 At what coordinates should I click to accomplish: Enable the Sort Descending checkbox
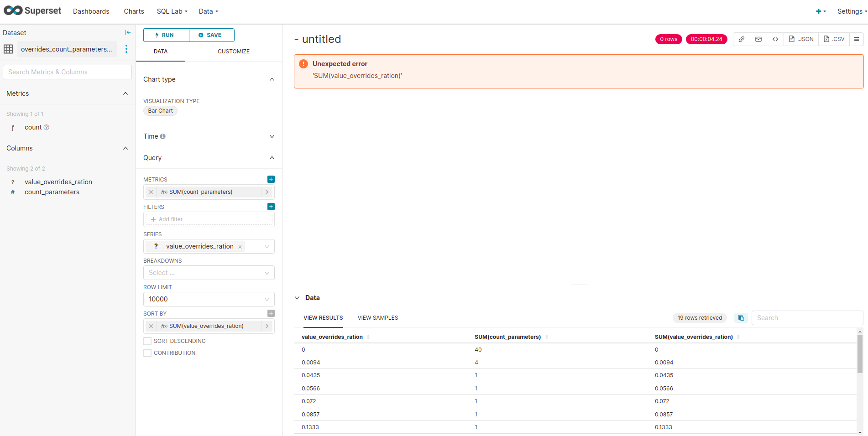tap(147, 341)
